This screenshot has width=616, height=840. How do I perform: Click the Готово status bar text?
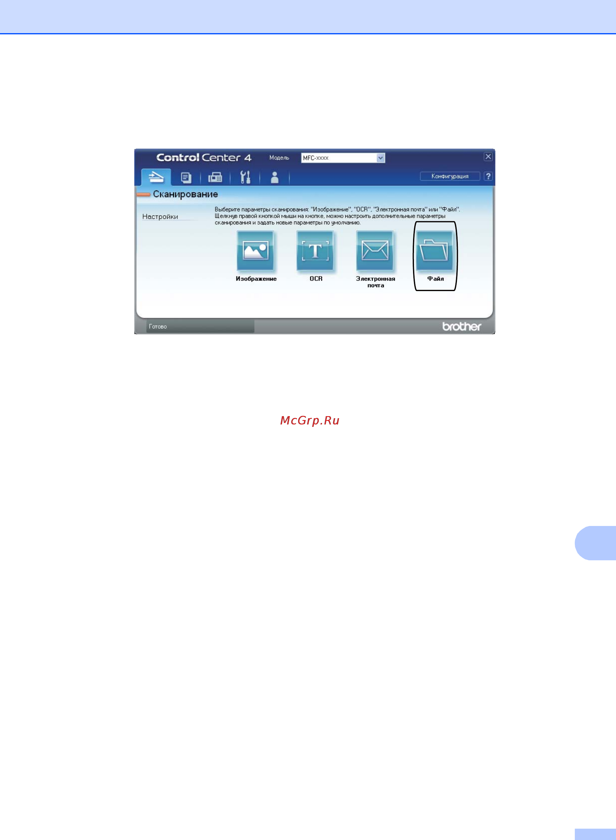click(158, 326)
